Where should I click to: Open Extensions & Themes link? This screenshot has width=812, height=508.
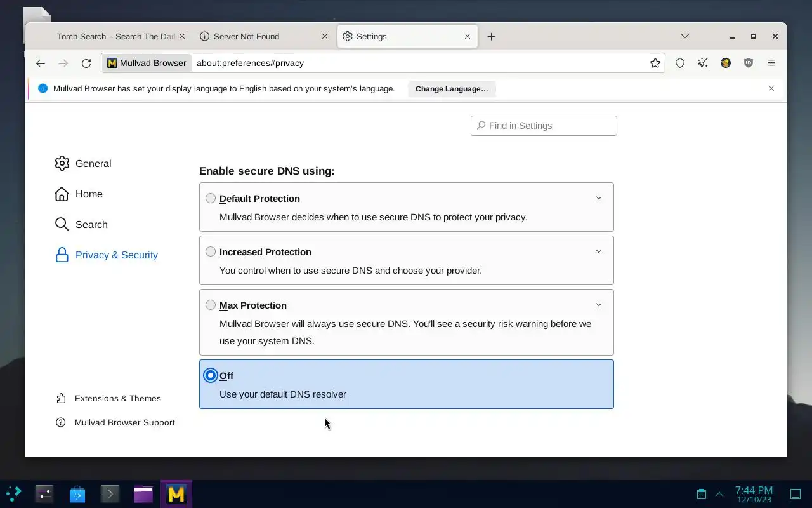tap(108, 398)
